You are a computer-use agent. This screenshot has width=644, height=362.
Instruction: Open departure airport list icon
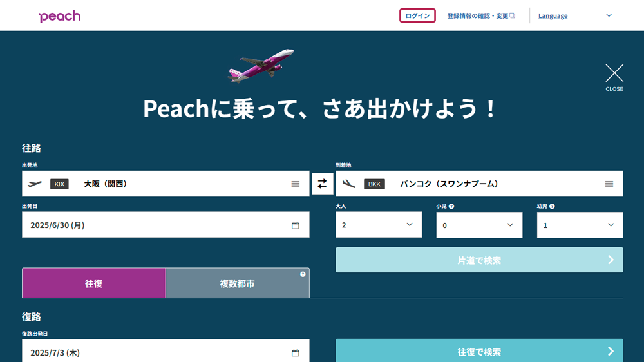[x=296, y=184]
